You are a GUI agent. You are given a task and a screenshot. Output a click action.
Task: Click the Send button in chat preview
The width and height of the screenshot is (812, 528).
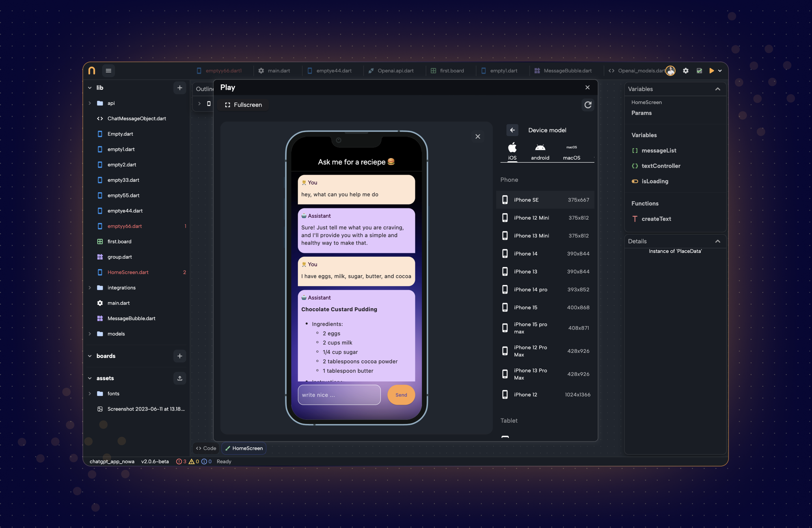[401, 395]
